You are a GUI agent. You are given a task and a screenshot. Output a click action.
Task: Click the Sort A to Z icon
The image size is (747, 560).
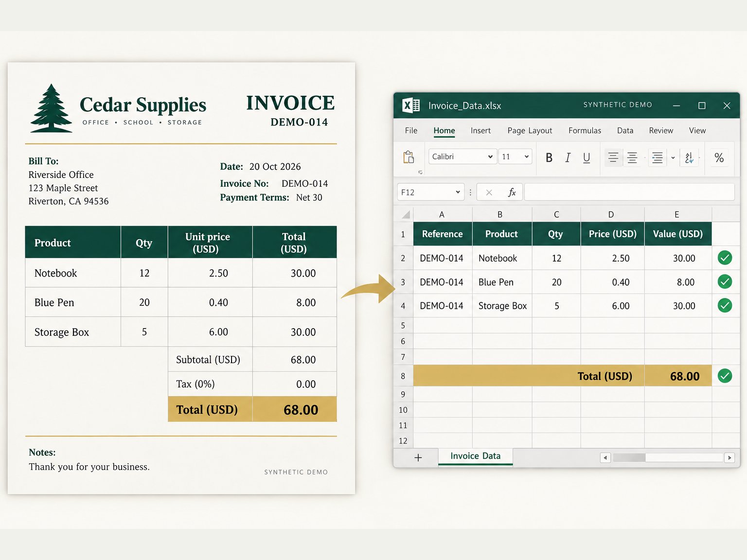(x=689, y=157)
